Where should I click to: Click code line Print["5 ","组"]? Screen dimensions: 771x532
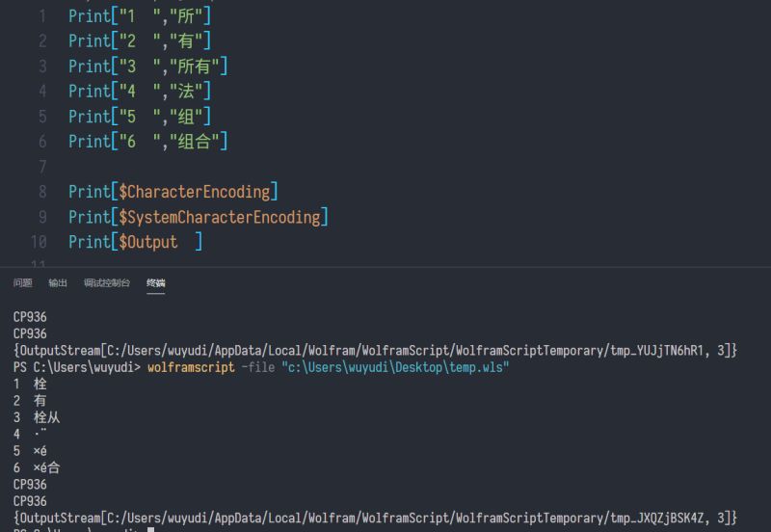pyautogui.click(x=140, y=117)
